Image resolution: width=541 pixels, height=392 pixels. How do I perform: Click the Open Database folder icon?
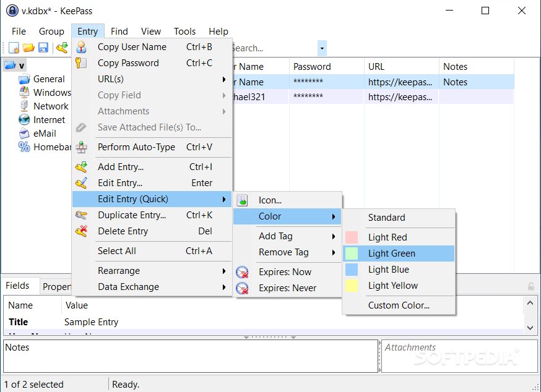(28, 48)
